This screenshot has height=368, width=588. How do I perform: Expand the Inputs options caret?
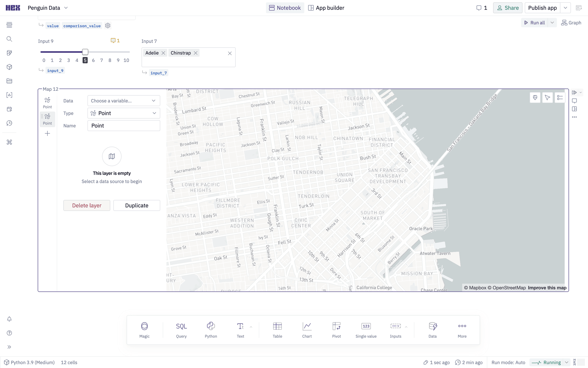click(x=406, y=327)
